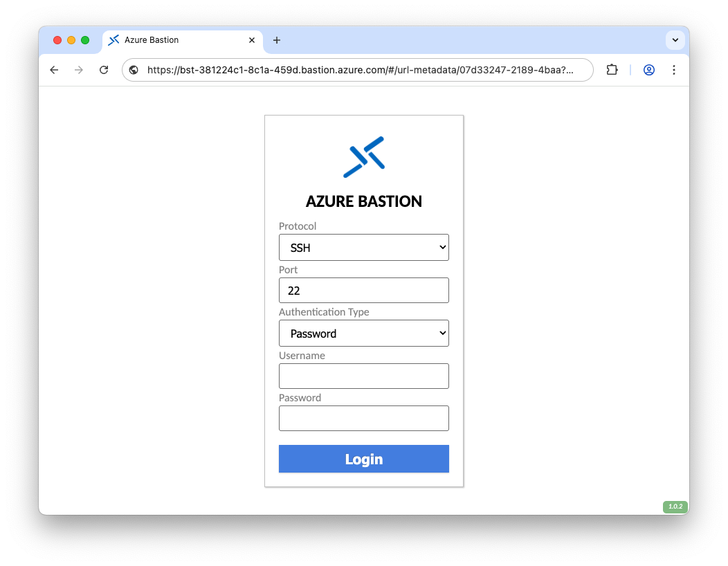728x566 pixels.
Task: Open the Authentication Type dropdown
Action: tap(364, 334)
